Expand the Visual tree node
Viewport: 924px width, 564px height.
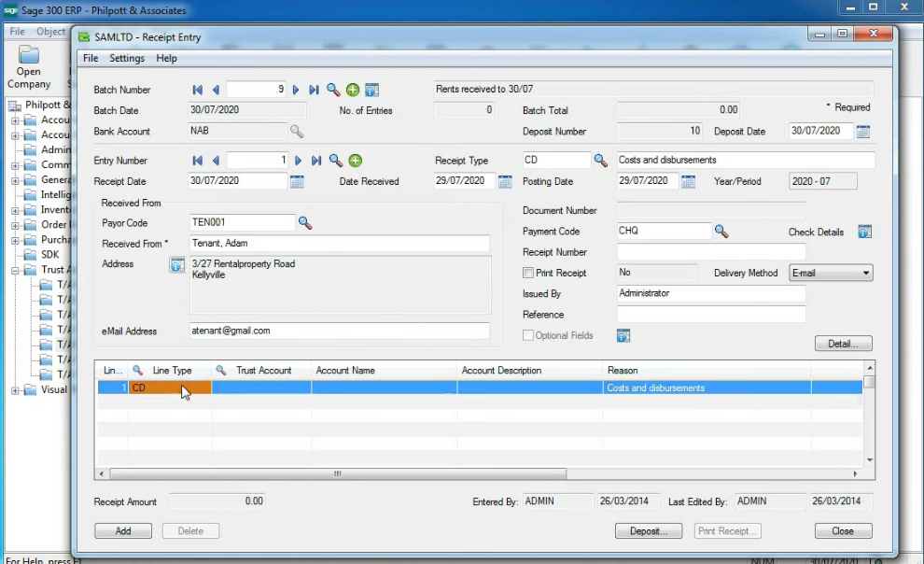pyautogui.click(x=16, y=389)
